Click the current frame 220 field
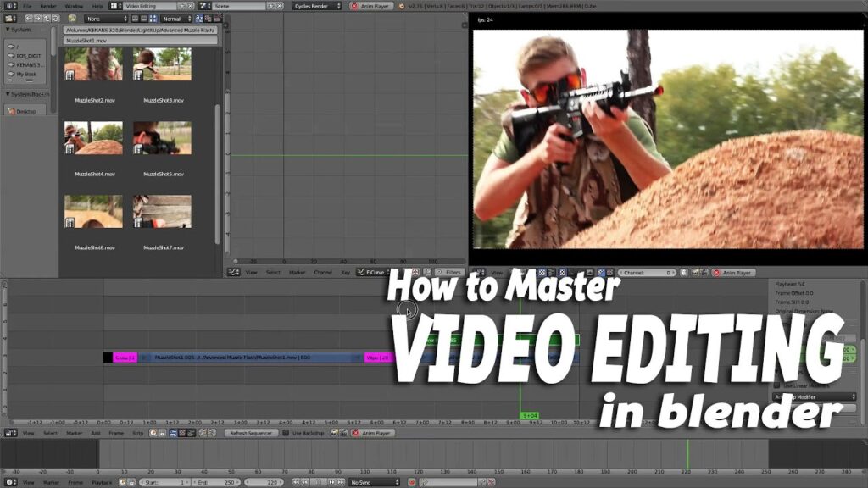The width and height of the screenshot is (868, 488). click(264, 482)
